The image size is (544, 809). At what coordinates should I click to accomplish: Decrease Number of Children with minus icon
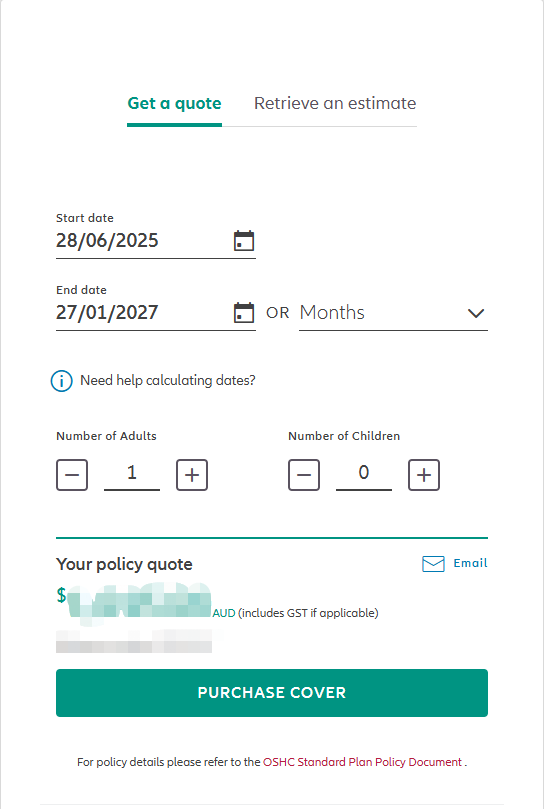(304, 475)
